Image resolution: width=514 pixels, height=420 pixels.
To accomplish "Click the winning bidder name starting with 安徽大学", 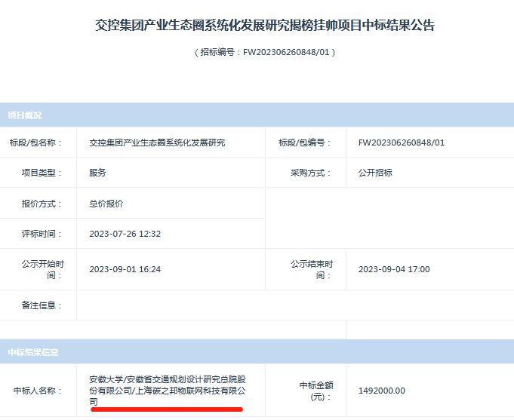I will (168, 391).
